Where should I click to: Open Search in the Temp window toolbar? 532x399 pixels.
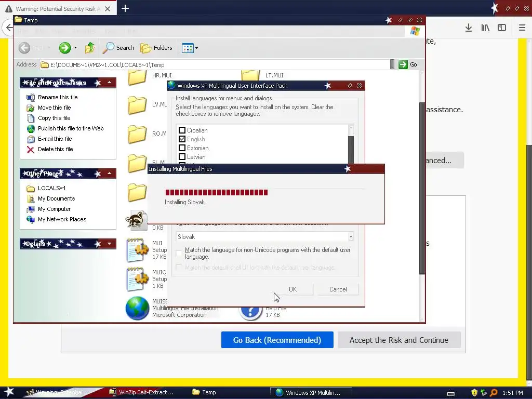point(118,48)
